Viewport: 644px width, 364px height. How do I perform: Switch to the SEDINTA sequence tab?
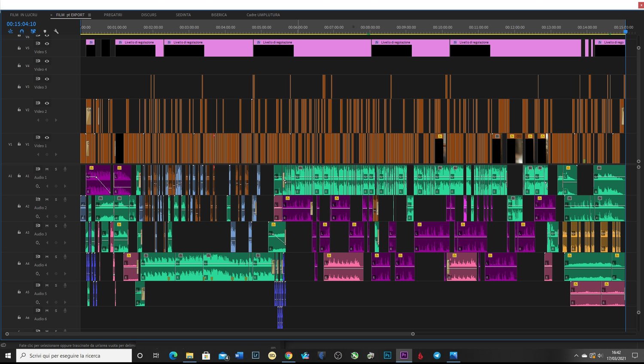183,15
